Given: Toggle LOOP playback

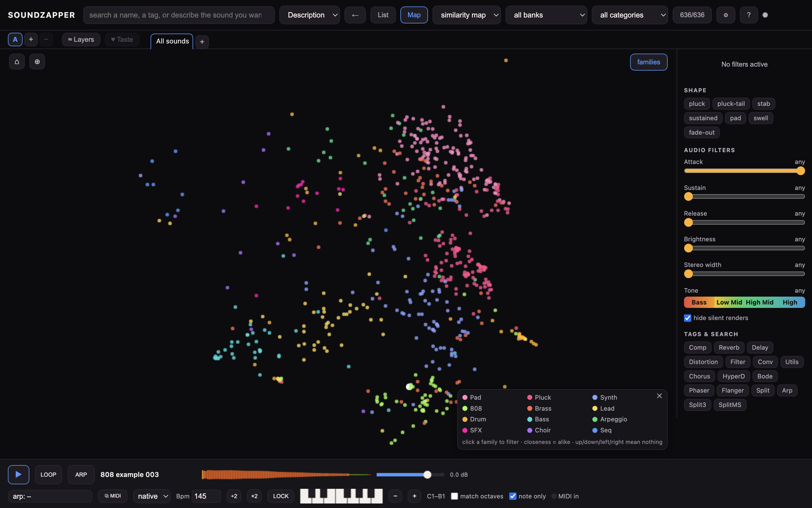Looking at the screenshot, I should coord(48,474).
